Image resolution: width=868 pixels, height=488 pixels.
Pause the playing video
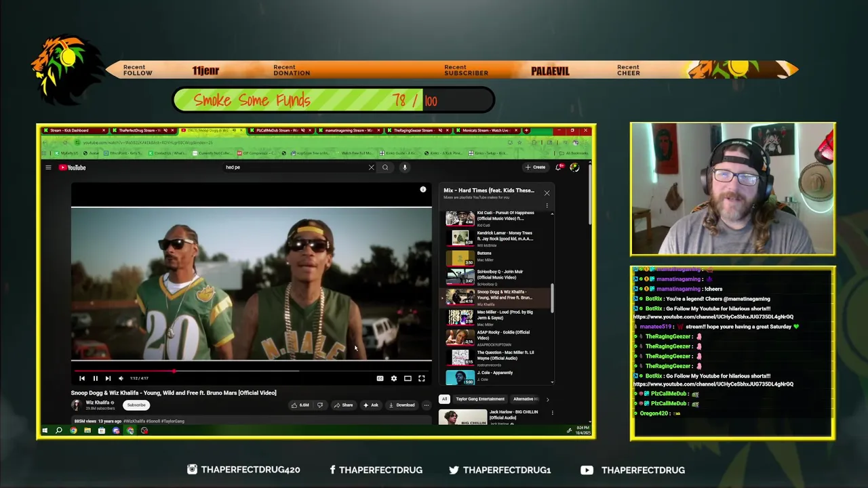(95, 378)
